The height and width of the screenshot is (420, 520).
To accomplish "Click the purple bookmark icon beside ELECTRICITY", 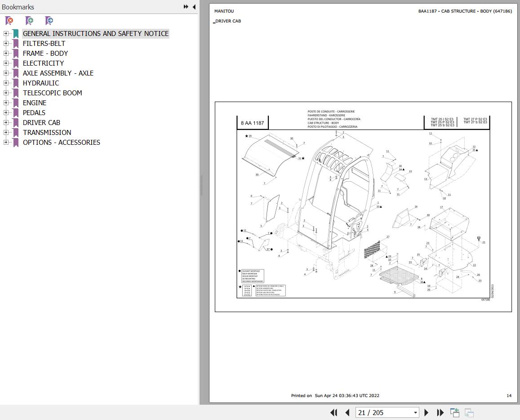I will (x=15, y=63).
